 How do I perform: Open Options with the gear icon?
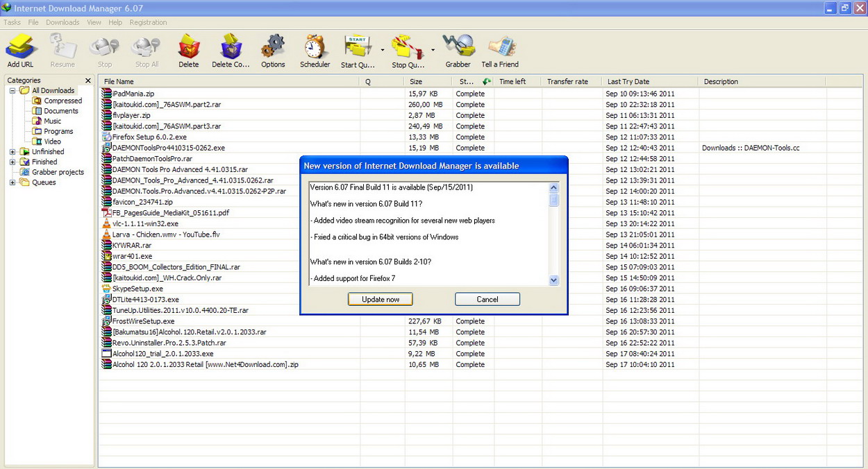(273, 51)
